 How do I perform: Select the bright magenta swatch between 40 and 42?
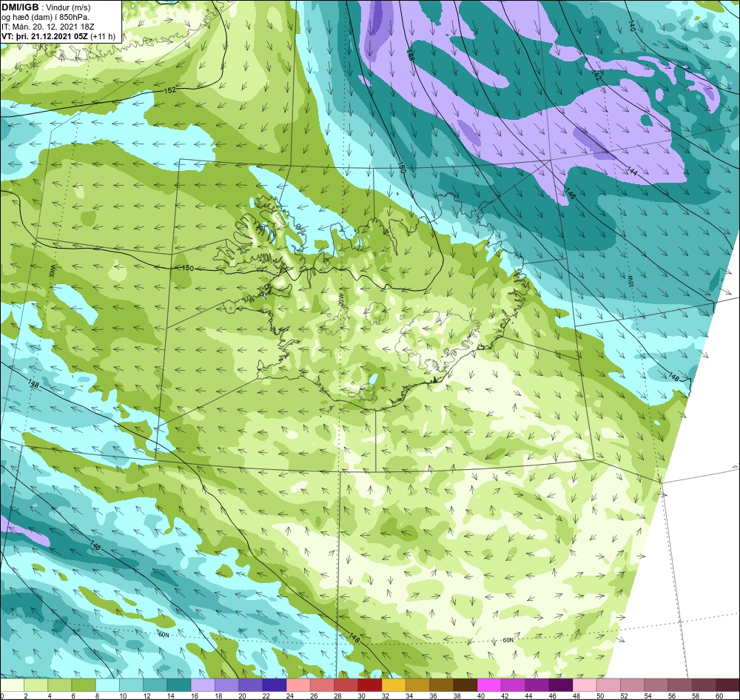pyautogui.click(x=489, y=685)
